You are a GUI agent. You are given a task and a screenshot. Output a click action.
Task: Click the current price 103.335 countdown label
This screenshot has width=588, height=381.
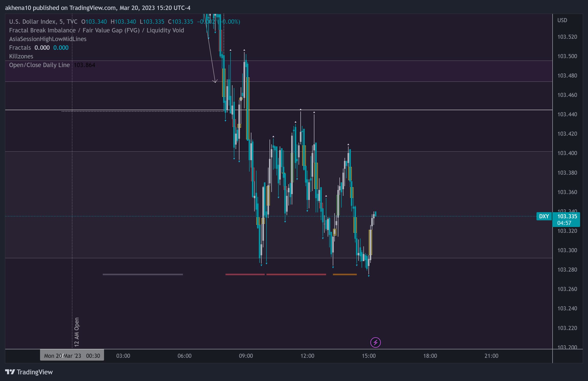[566, 220]
